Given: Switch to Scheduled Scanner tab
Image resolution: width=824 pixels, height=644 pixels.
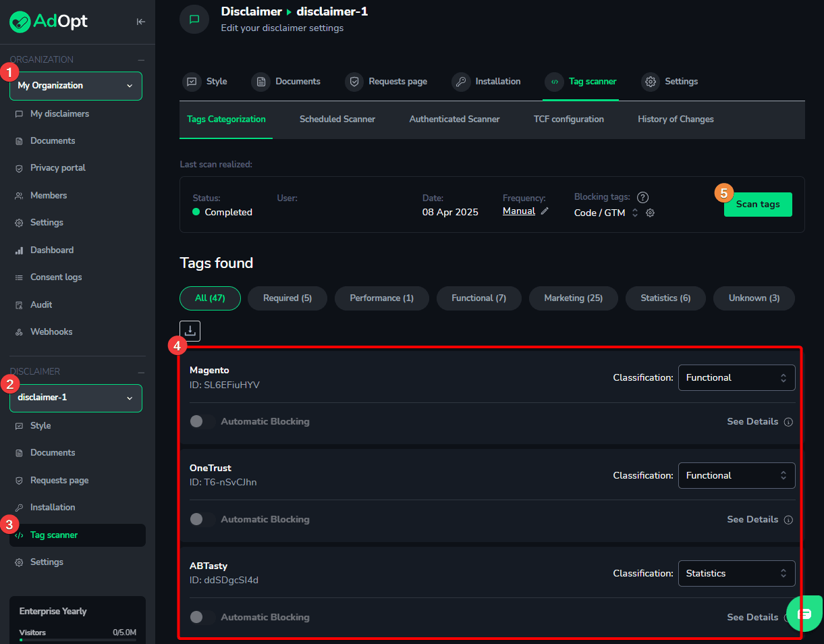Looking at the screenshot, I should coord(337,119).
